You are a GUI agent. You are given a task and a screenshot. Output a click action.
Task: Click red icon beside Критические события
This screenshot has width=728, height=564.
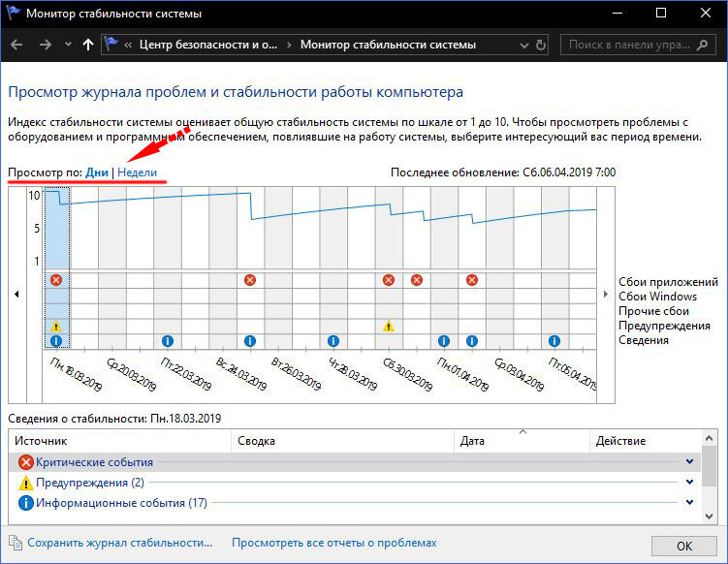tap(26, 462)
